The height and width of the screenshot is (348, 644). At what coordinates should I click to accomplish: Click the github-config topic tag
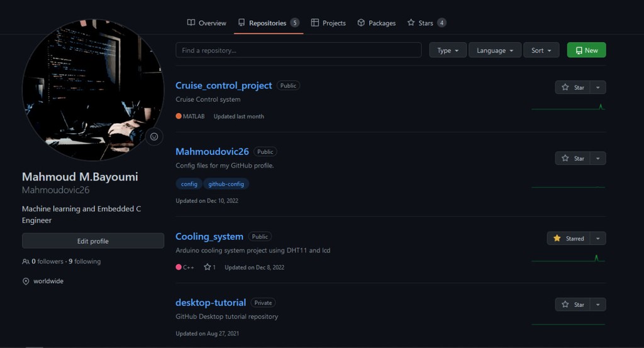coord(226,184)
